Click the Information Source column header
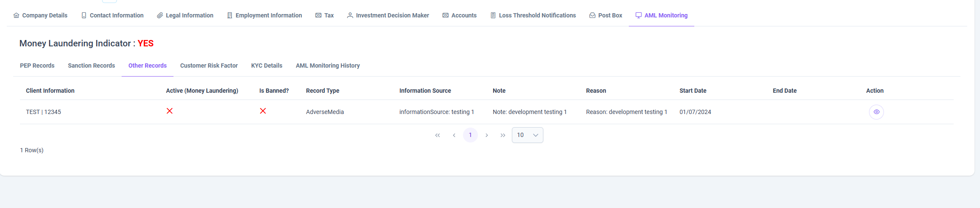The width and height of the screenshot is (980, 208). point(425,91)
